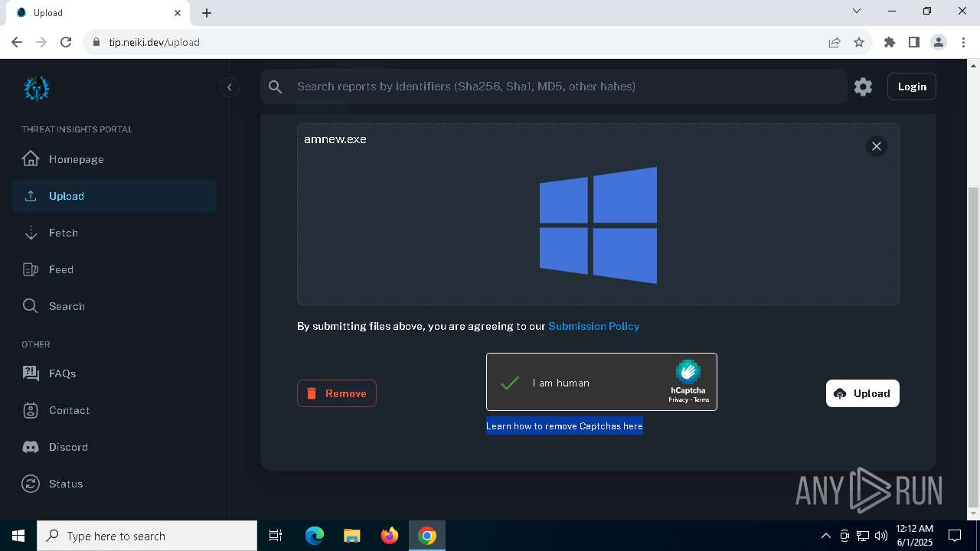Go back with the browser back arrow
This screenshot has width=980, height=551.
(17, 42)
